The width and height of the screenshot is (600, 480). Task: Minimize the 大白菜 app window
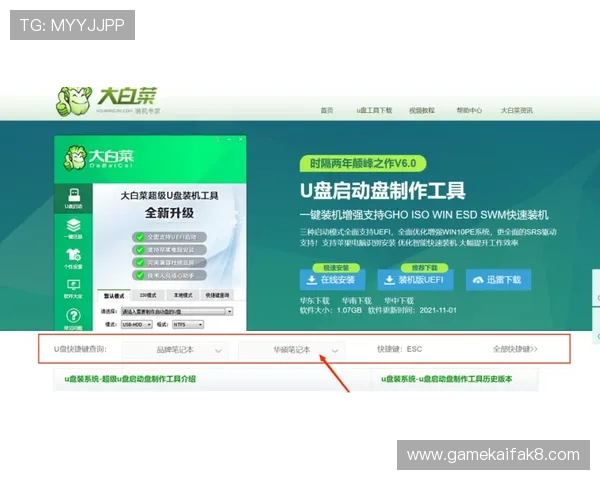point(229,139)
